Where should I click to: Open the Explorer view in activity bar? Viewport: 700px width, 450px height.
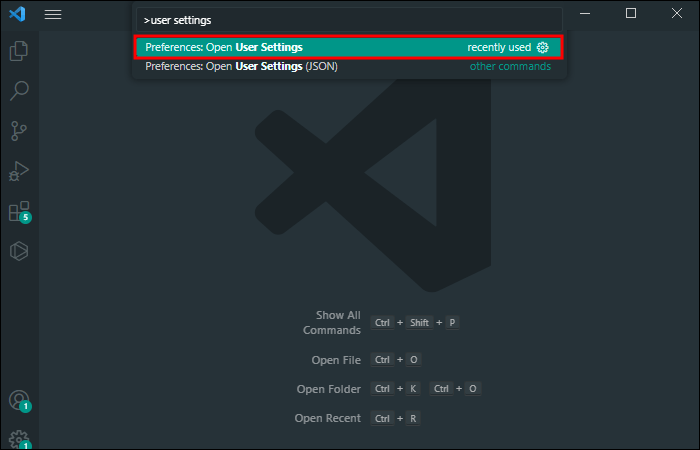[19, 51]
